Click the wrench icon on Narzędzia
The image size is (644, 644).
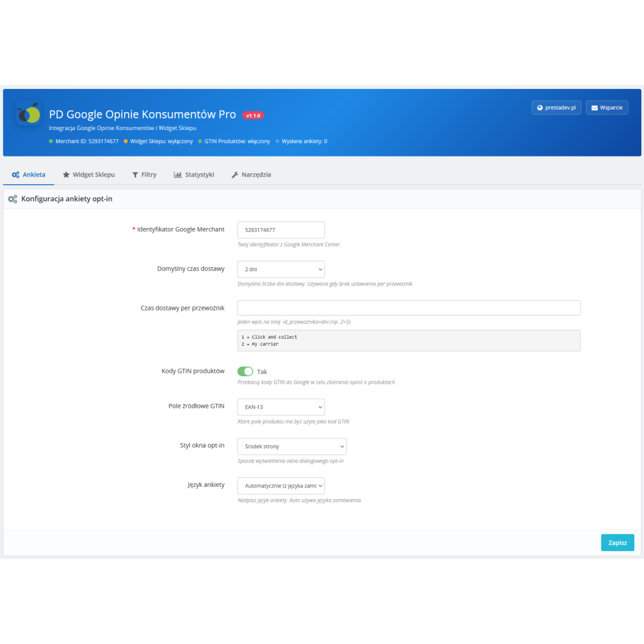point(235,175)
